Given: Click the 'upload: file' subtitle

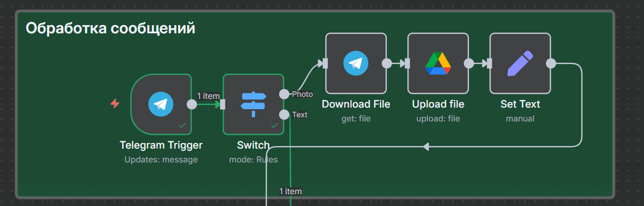Looking at the screenshot, I should point(438,119).
